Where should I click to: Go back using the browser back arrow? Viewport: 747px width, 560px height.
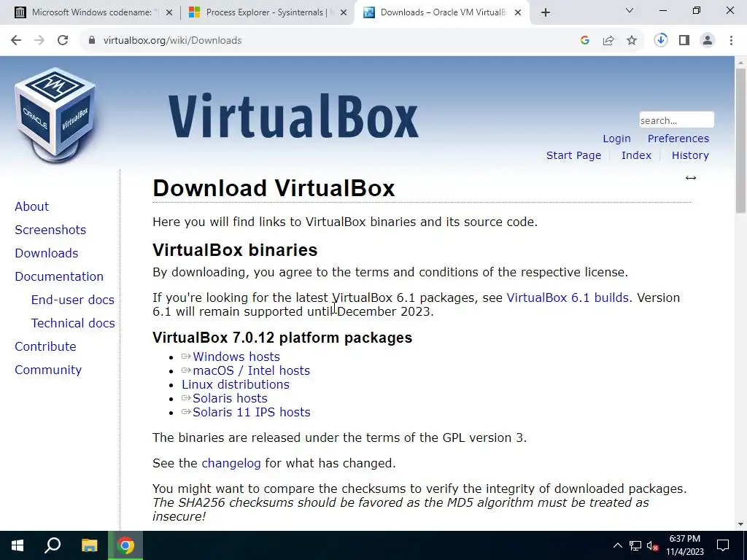(x=16, y=41)
